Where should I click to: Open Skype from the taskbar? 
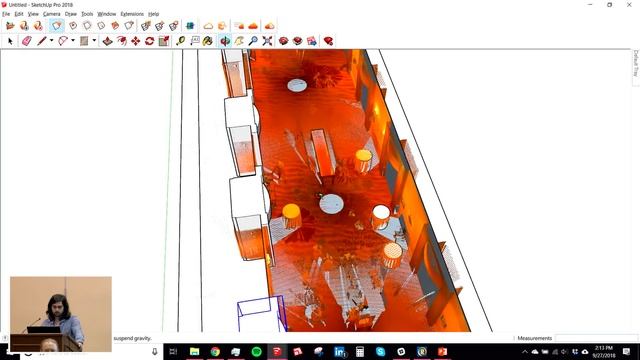tap(380, 351)
